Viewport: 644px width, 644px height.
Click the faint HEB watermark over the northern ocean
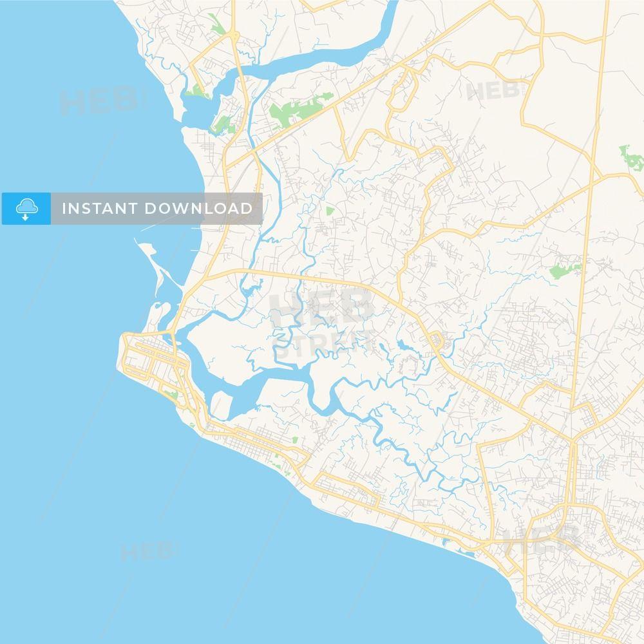100,100
